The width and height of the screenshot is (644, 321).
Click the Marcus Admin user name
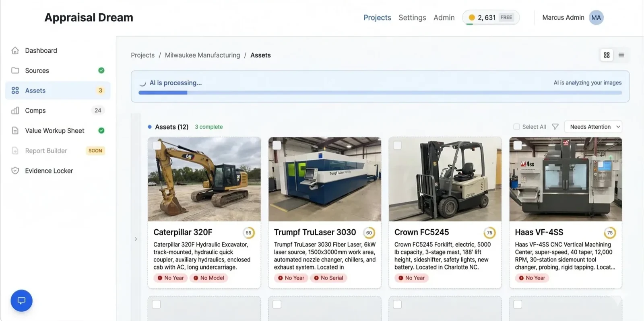563,18
